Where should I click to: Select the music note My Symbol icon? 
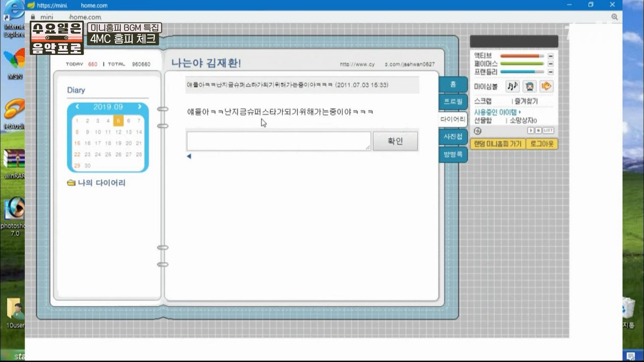click(513, 86)
